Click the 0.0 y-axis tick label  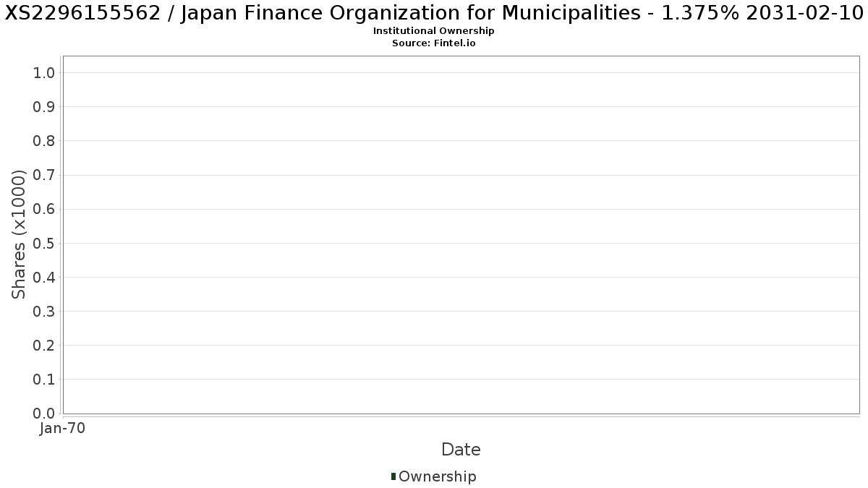coord(44,414)
